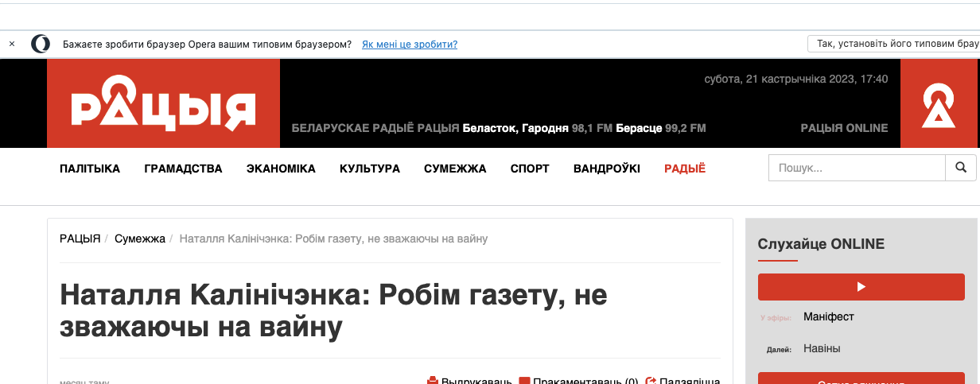Image resolution: width=980 pixels, height=384 pixels.
Task: Open the 'Як мені це зробити?' link
Action: click(x=410, y=45)
